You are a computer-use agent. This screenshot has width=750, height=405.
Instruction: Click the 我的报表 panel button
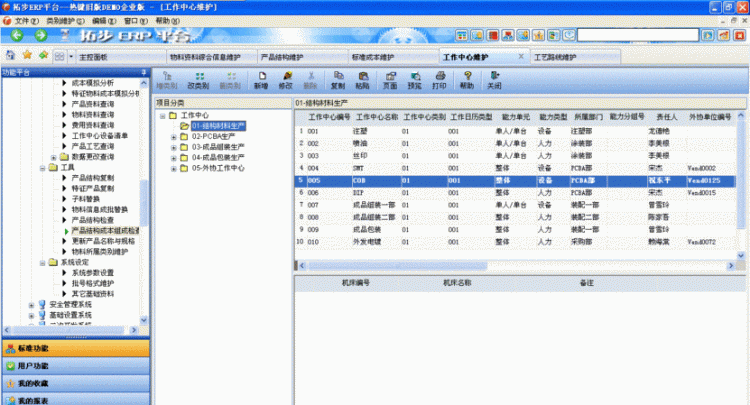(76, 399)
